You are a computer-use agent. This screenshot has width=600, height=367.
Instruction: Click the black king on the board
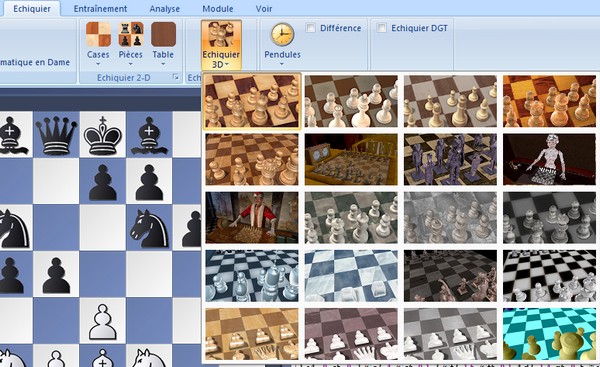(x=103, y=136)
